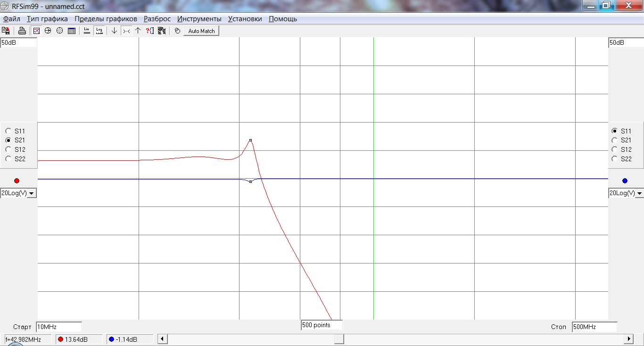The height and width of the screenshot is (346, 644).
Task: Click the Auto Match button
Action: tap(201, 31)
